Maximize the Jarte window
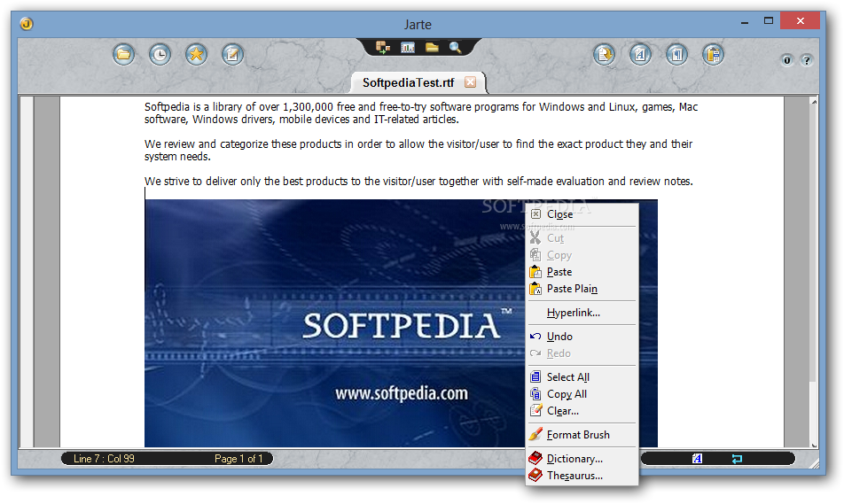Viewport: 844px width, 504px height. click(769, 21)
